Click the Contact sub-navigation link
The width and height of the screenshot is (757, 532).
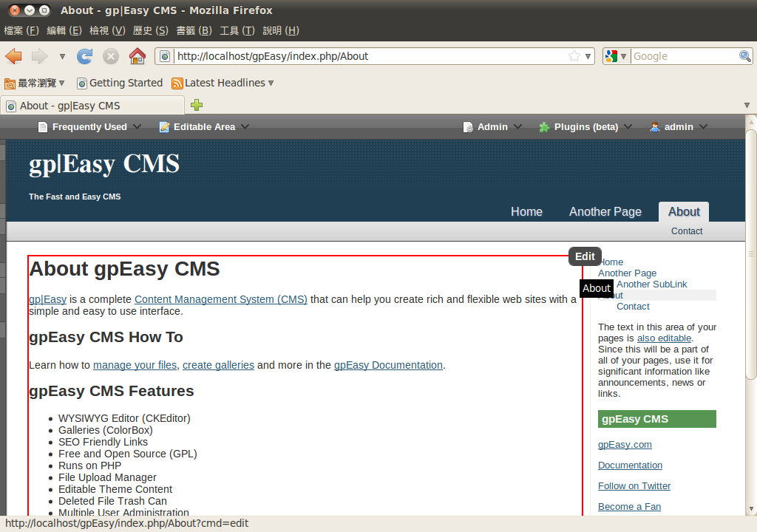(687, 231)
